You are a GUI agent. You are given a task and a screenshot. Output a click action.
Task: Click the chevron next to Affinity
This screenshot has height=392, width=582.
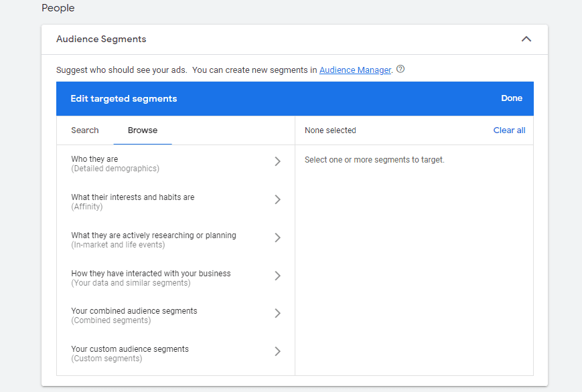pos(277,200)
